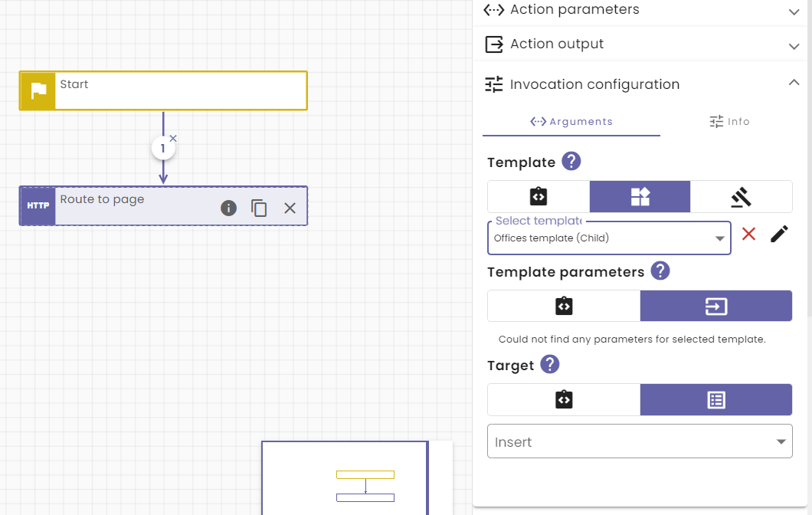Open the Template parameters help question mark

click(660, 271)
